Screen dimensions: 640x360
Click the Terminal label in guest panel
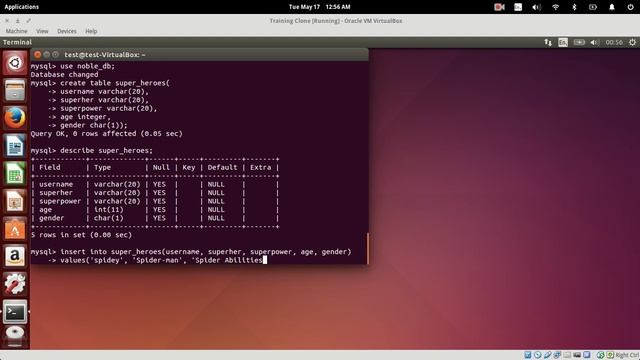point(17,42)
